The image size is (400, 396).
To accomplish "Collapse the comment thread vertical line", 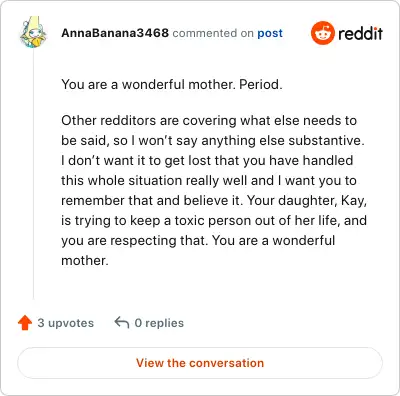I will pyautogui.click(x=33, y=174).
